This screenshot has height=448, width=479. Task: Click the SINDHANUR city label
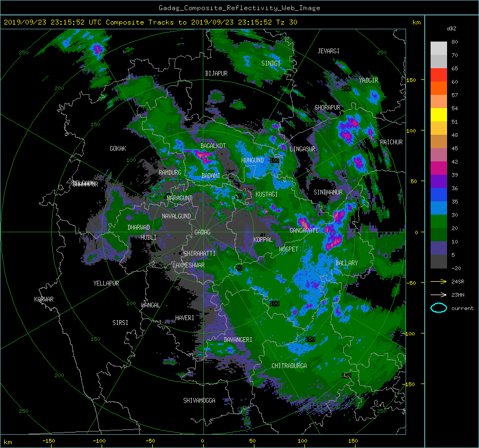click(328, 192)
